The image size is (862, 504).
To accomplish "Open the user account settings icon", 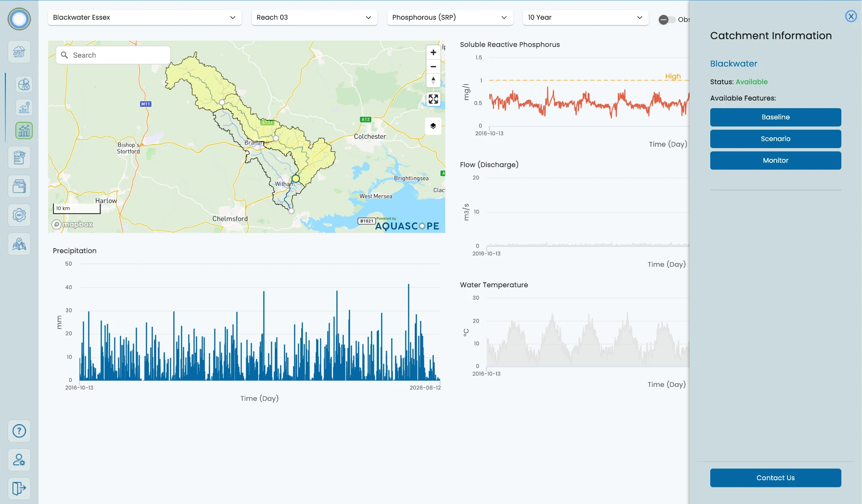I will [19, 460].
